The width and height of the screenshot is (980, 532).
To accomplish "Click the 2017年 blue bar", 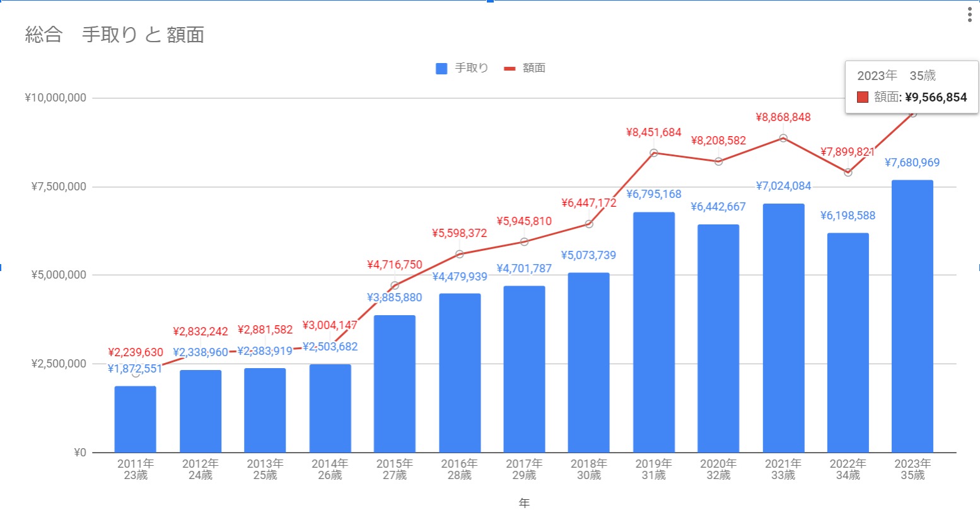I will point(524,369).
